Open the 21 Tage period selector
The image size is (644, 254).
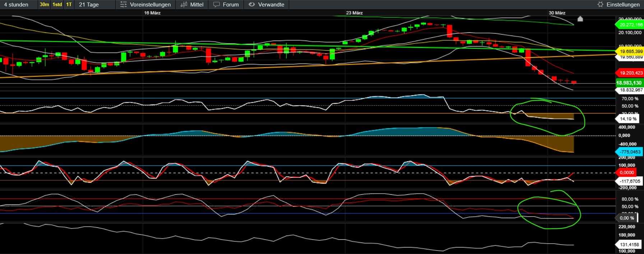click(89, 5)
